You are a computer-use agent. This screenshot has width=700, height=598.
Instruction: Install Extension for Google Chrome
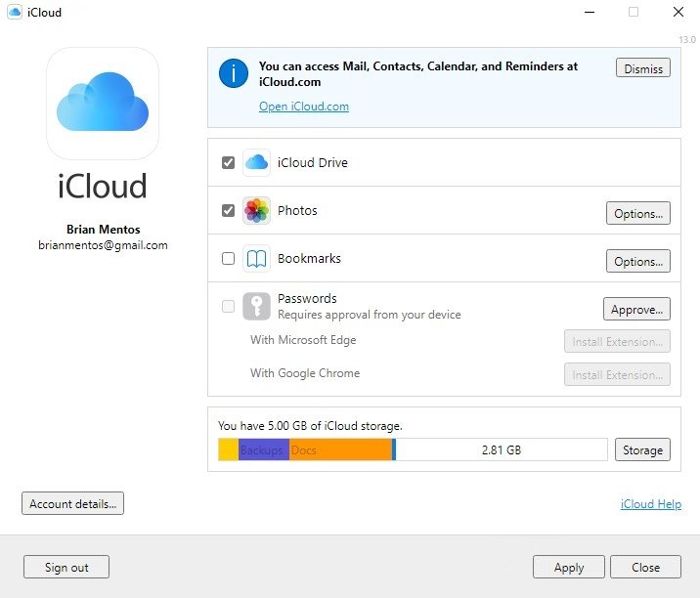click(617, 374)
